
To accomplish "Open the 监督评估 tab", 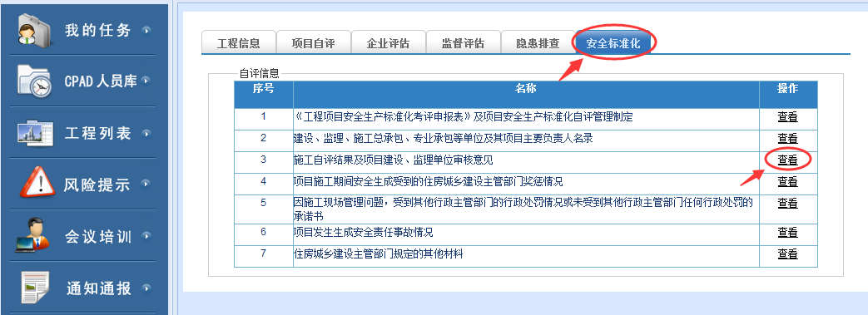I will pyautogui.click(x=464, y=43).
